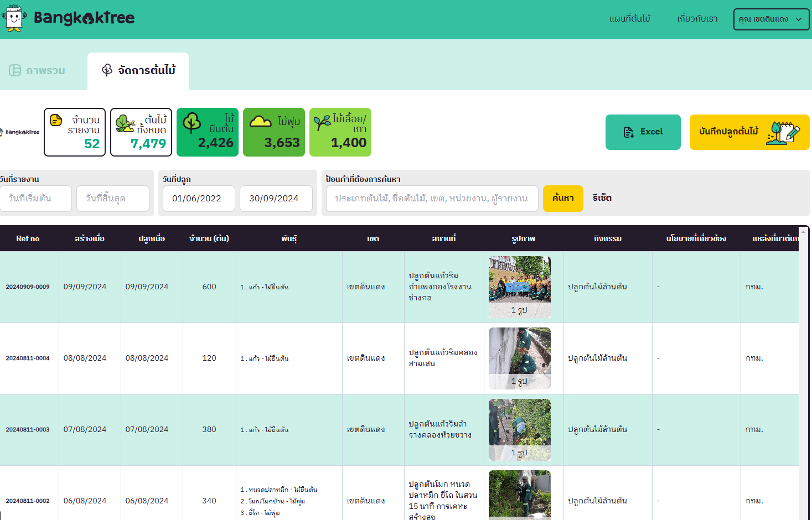Screen dimensions: 812x520
Task: Click the quantity cell 600
Action: [x=209, y=287]
